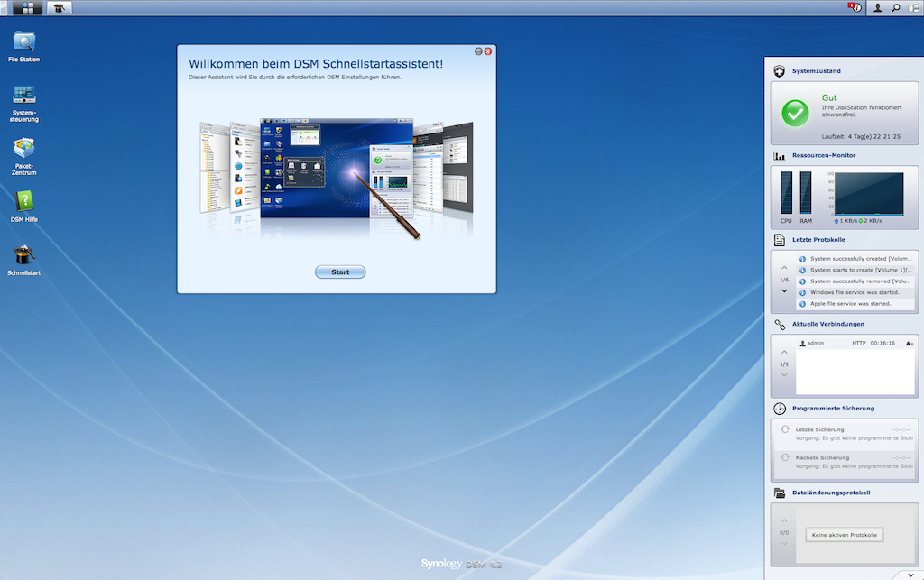Click the RAM usage bar

click(x=806, y=192)
